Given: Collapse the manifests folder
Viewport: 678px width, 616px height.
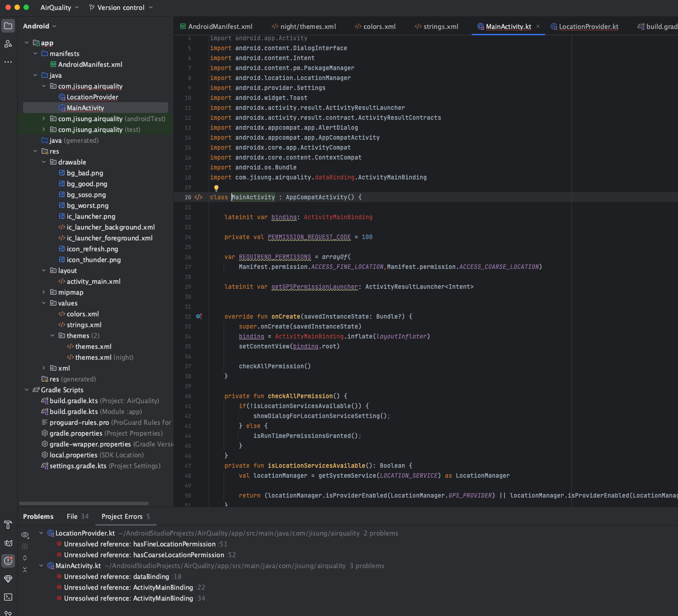Looking at the screenshot, I should tap(35, 53).
